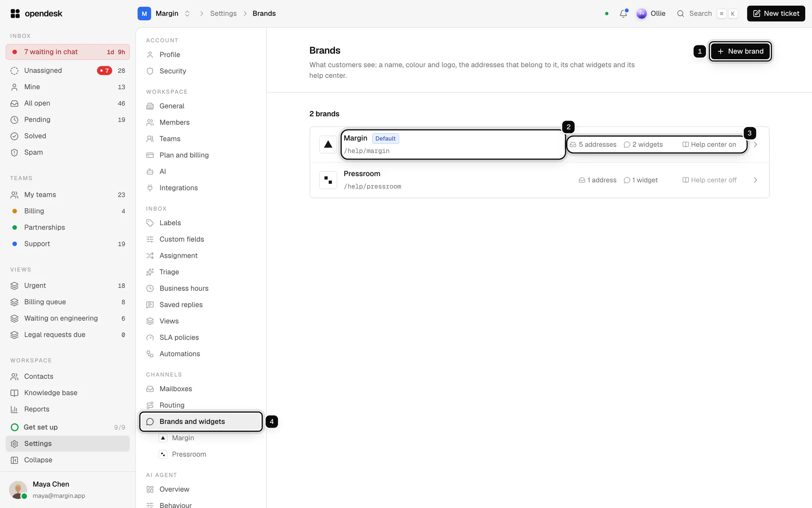Click the Pressroom brand logo thumbnail
Image resolution: width=812 pixels, height=508 pixels.
(x=328, y=180)
